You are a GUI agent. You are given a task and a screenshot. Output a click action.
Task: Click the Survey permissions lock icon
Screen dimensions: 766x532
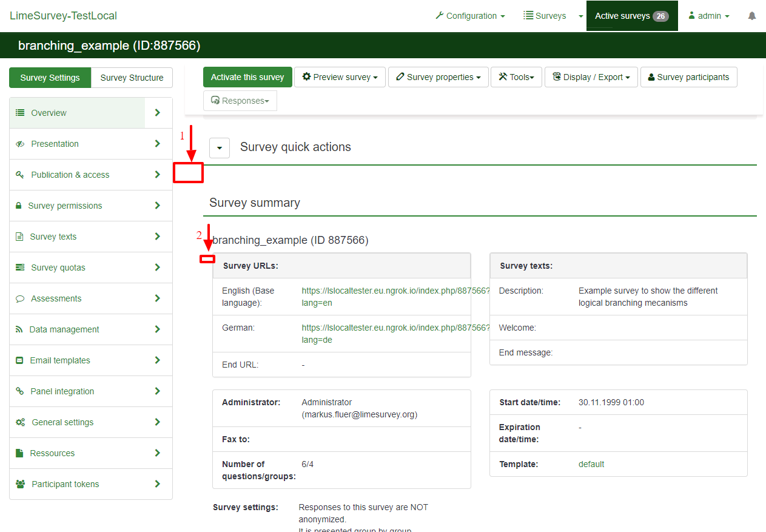19,206
